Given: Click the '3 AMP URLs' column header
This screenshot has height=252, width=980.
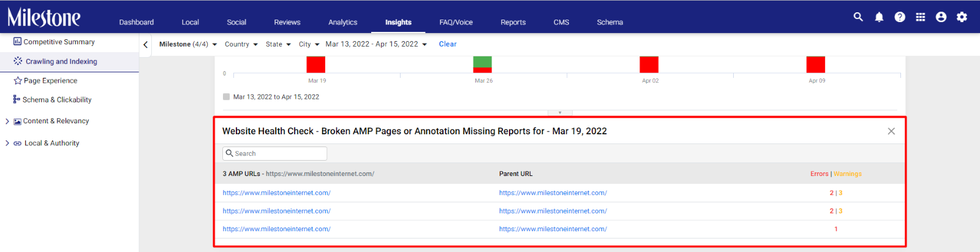Looking at the screenshot, I should (x=298, y=174).
